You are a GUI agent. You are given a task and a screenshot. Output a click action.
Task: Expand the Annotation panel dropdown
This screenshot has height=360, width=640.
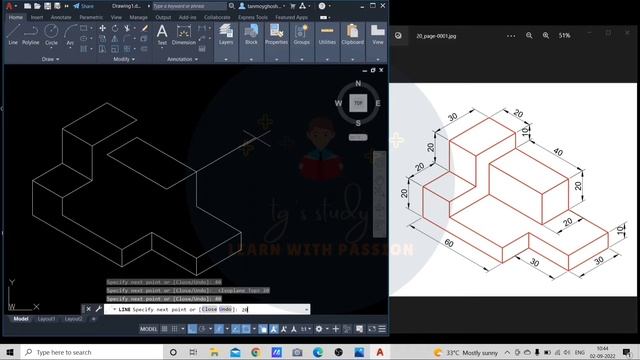[182, 59]
